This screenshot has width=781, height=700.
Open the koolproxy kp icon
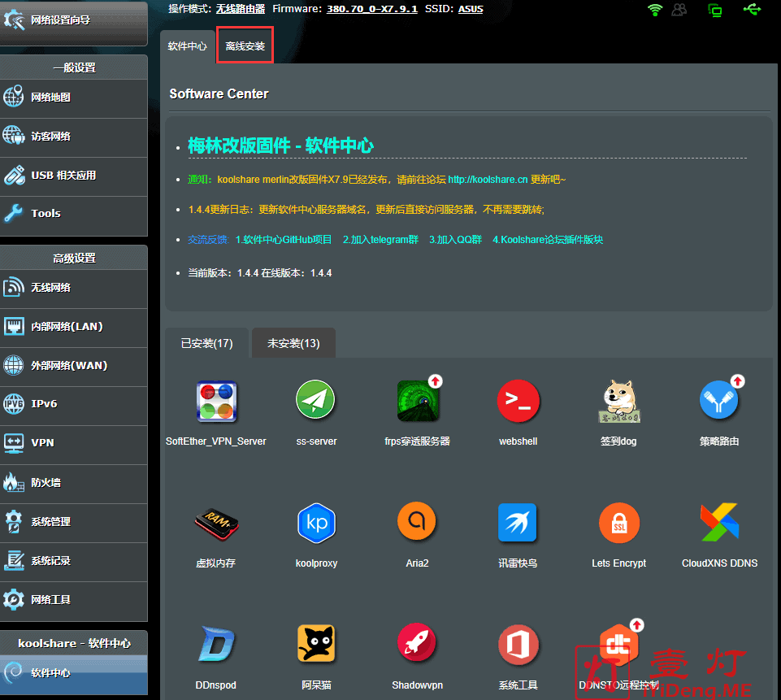click(316, 523)
